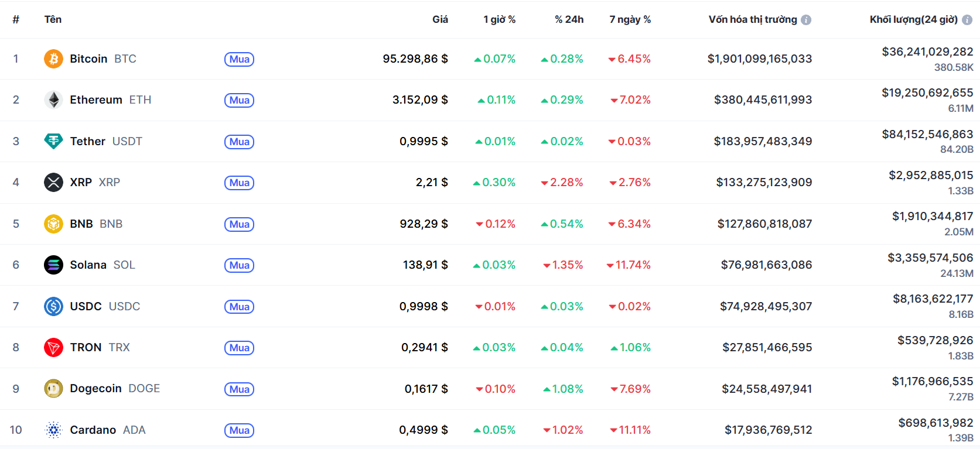Sort by rank using # header
980x449 pixels.
(x=16, y=20)
